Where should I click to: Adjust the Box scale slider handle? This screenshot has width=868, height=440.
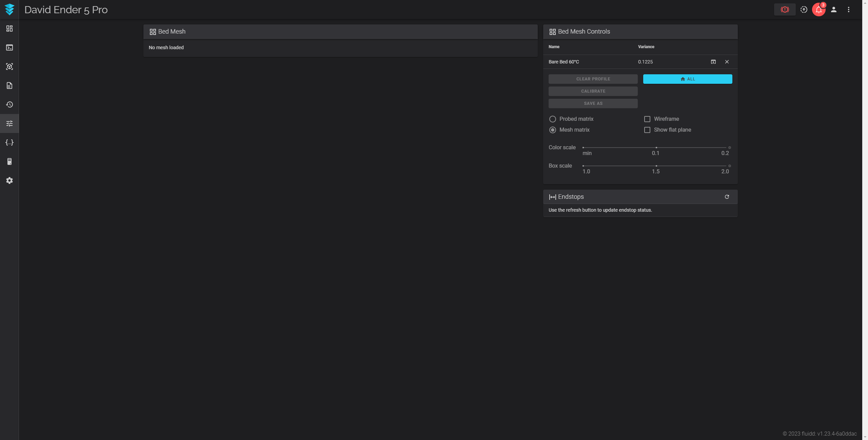(x=729, y=166)
